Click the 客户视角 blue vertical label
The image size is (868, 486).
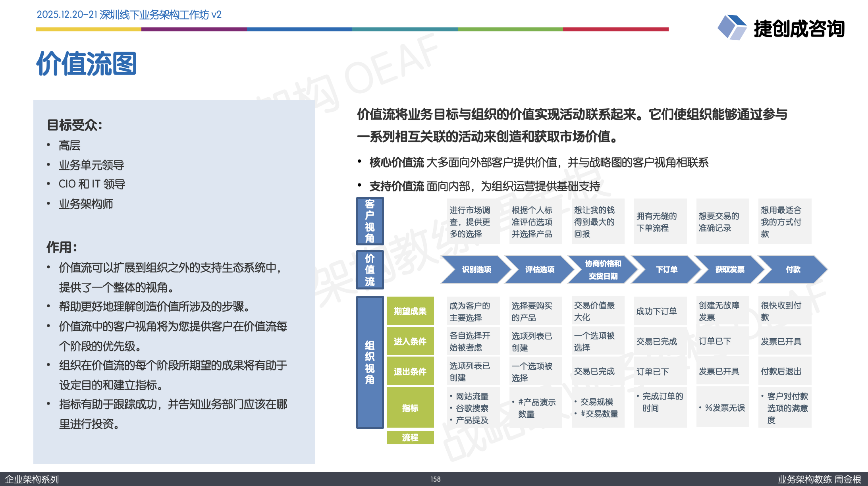tap(370, 221)
